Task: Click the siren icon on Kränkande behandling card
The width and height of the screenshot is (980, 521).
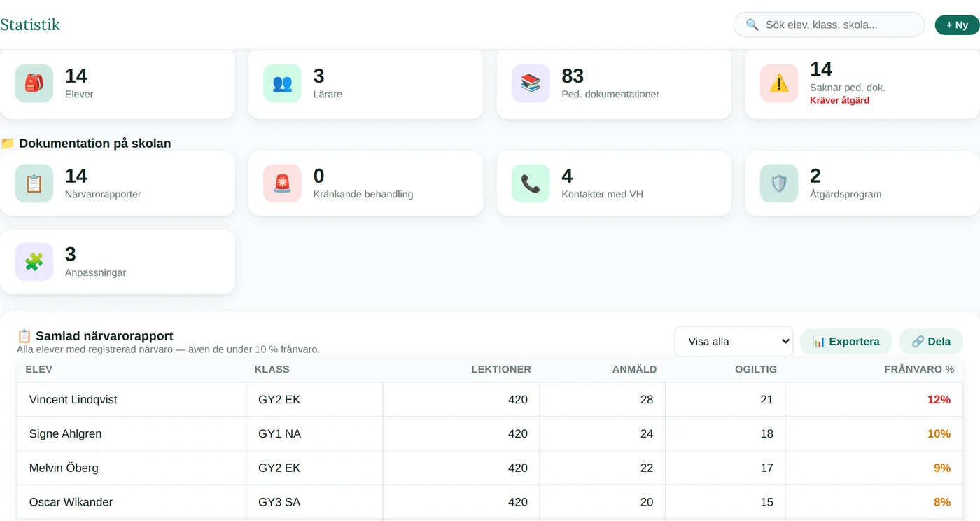Action: point(282,183)
